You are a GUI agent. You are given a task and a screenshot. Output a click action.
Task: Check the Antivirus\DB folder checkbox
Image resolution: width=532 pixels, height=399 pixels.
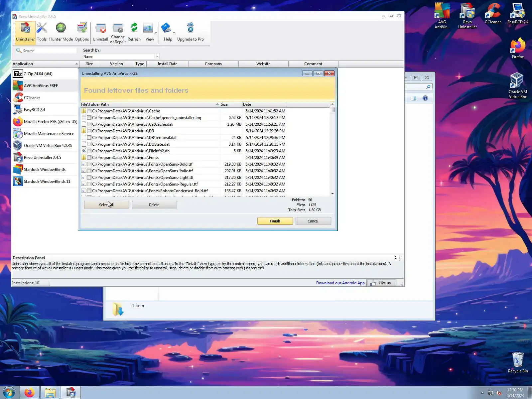pos(89,131)
